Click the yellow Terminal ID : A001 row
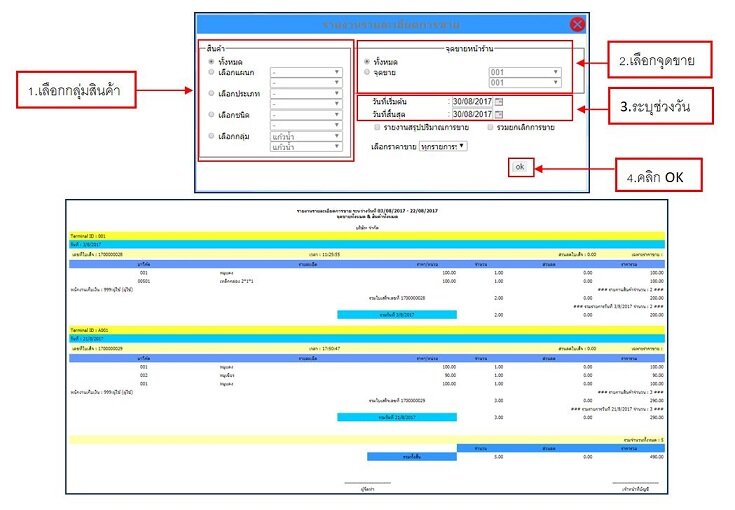Viewport: 735px width, 510px height. click(x=367, y=330)
